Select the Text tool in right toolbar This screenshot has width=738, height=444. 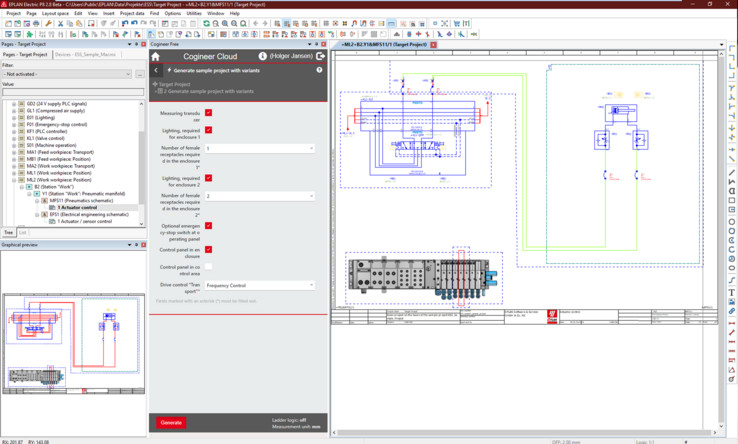(x=732, y=291)
